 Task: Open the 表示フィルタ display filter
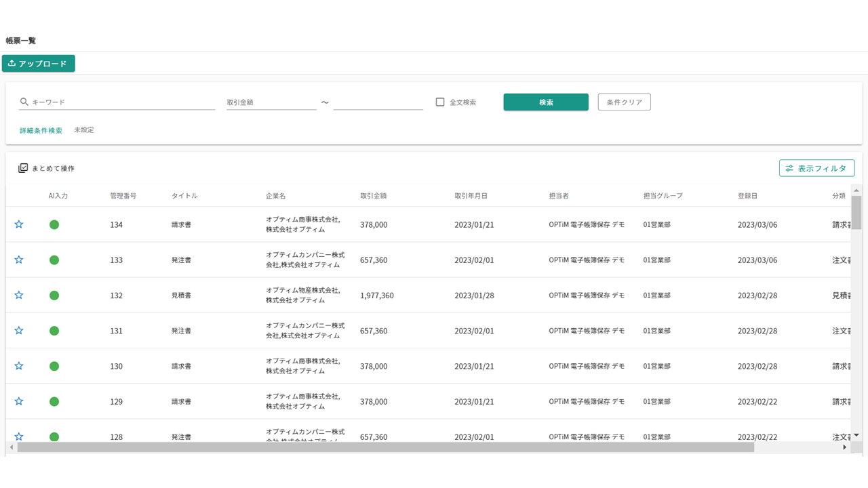(816, 168)
